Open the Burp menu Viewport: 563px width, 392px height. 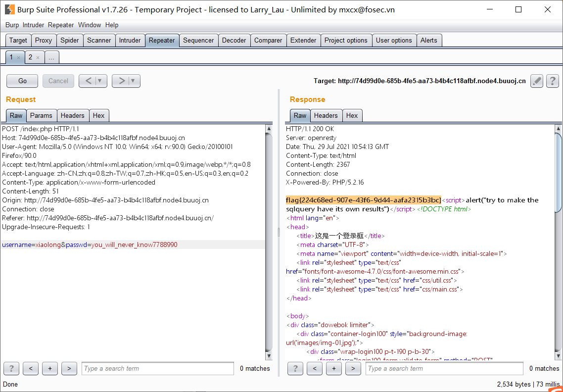[12, 25]
